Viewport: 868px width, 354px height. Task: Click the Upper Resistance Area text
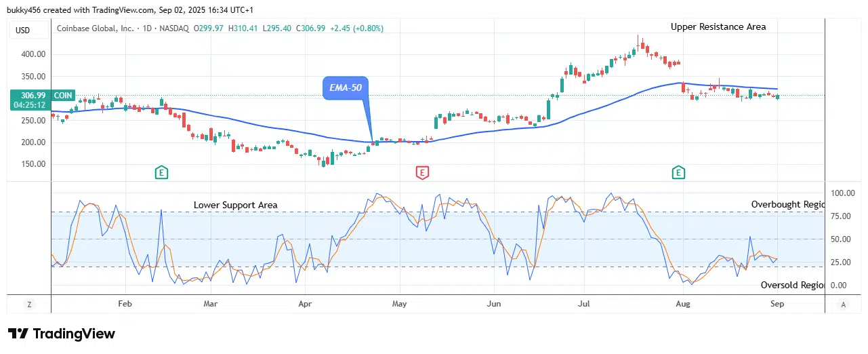[x=718, y=26]
